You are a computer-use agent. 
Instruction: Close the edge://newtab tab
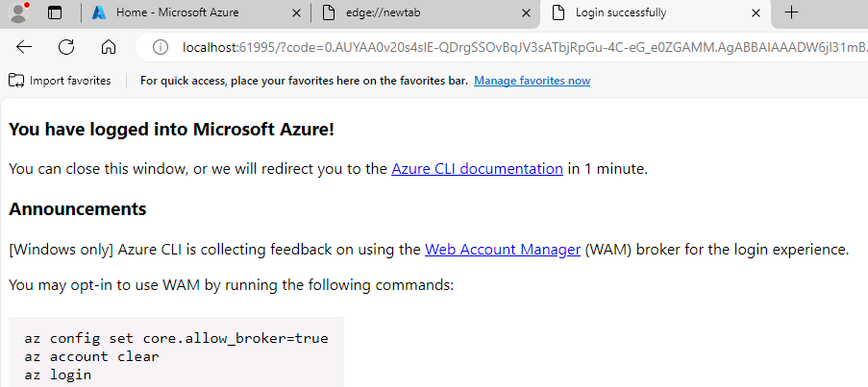527,12
